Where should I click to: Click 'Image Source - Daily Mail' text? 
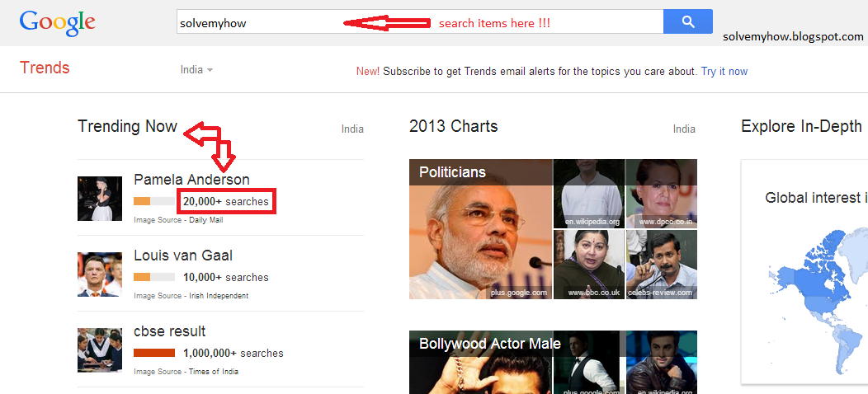click(178, 220)
